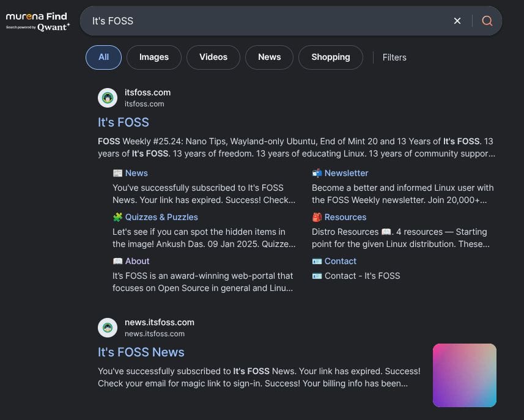Open the News search tab

point(269,57)
